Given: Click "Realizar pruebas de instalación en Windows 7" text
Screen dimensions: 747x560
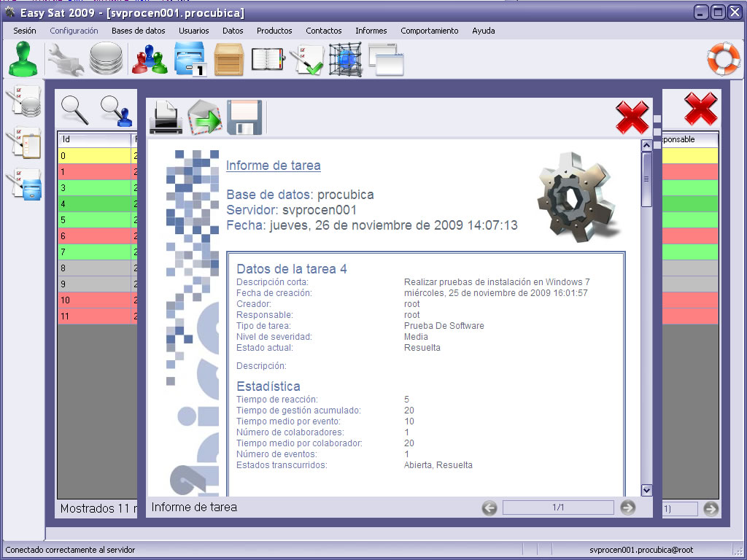Looking at the screenshot, I should [497, 282].
